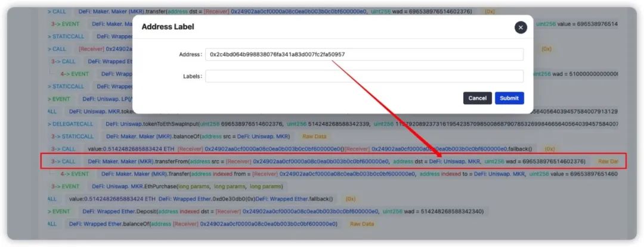Submit the address label
Viewport: 644px width, 247px height.
click(509, 98)
